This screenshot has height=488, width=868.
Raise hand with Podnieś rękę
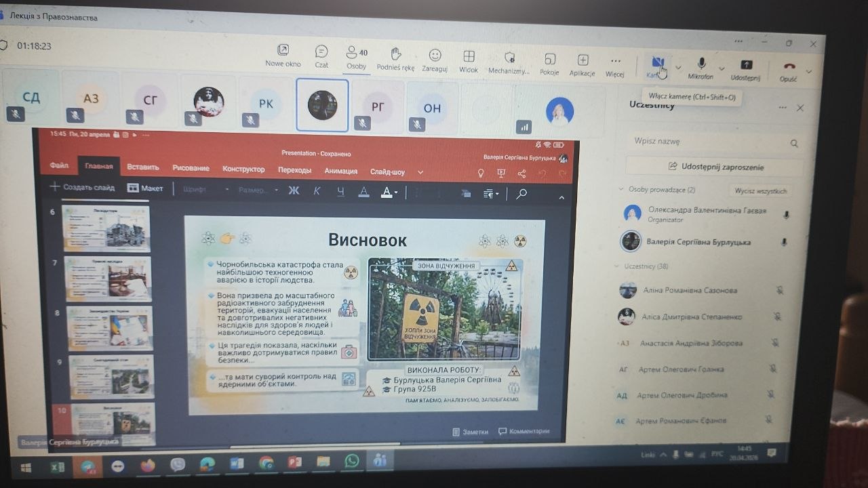coord(395,58)
